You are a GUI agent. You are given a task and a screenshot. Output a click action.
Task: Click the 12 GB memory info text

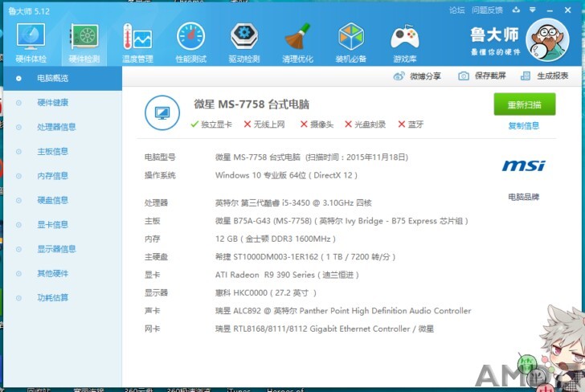[276, 239]
